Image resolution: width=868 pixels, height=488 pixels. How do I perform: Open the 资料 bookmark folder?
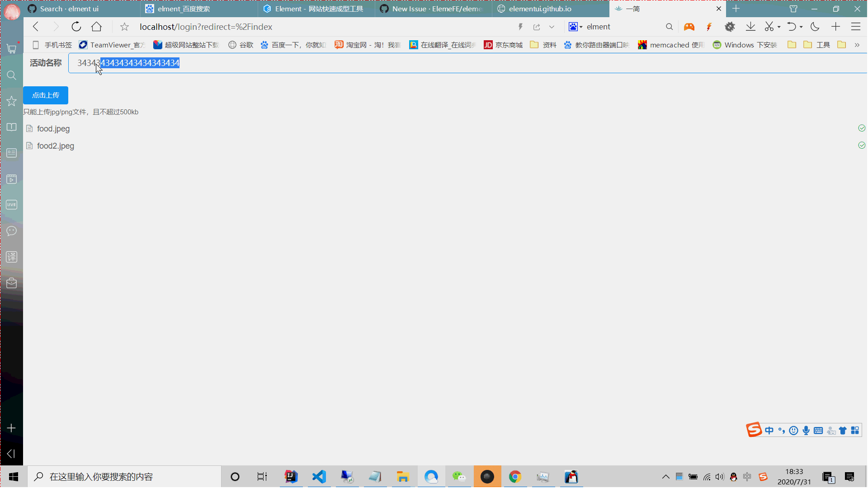point(543,45)
